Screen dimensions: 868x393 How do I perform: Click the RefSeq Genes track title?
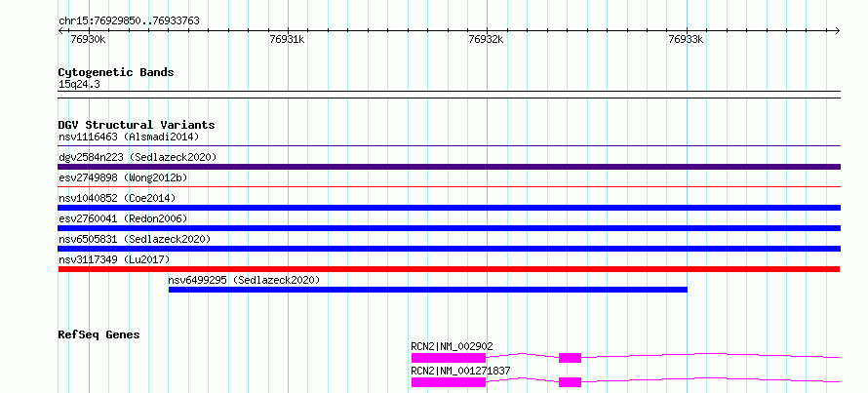coord(99,334)
